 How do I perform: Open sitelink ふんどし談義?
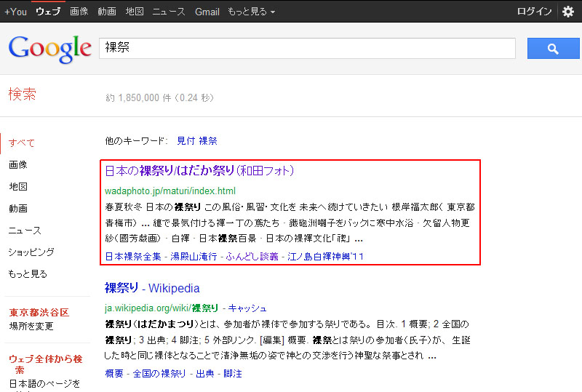(x=252, y=257)
